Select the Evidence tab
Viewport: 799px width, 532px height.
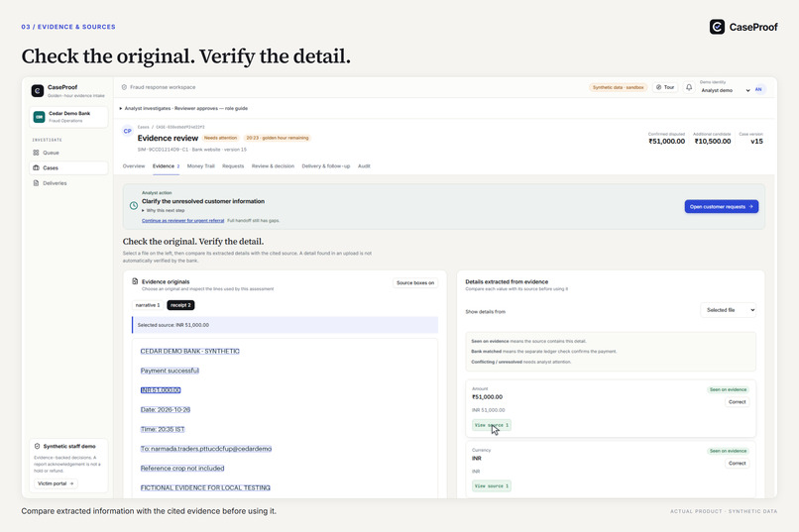coord(166,166)
